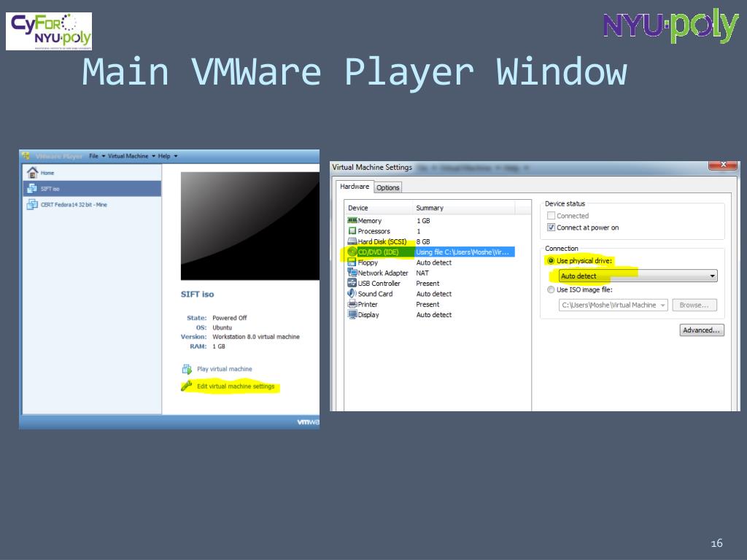The width and height of the screenshot is (747, 560).
Task: Open the Auto detect drive dropdown
Action: coord(638,276)
